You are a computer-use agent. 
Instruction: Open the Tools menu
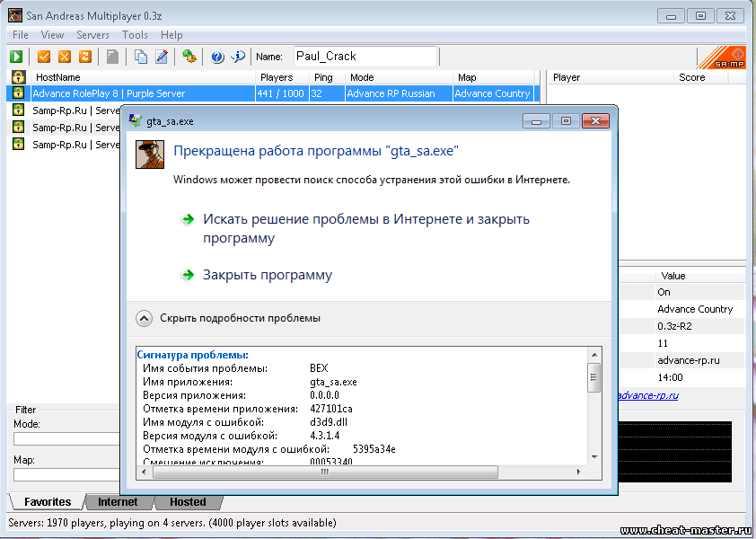click(135, 35)
